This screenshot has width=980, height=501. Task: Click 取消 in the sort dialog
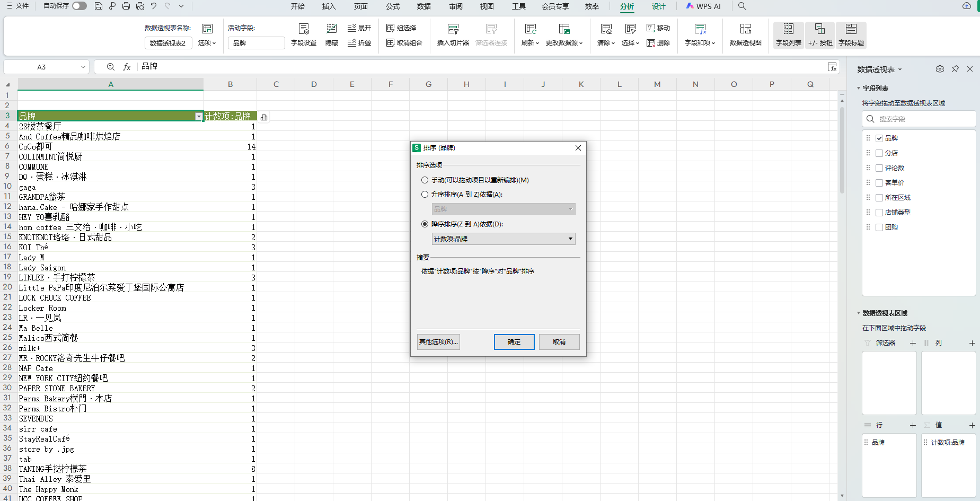(559, 342)
